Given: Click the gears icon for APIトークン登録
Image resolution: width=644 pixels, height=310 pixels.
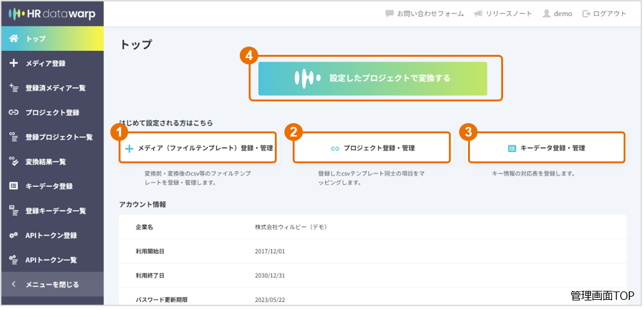Looking at the screenshot, I should 14,235.
